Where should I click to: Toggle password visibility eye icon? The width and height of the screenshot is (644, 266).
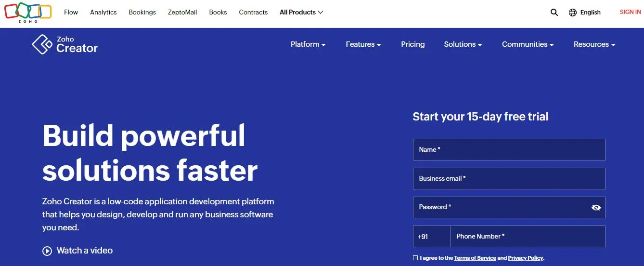tap(596, 208)
